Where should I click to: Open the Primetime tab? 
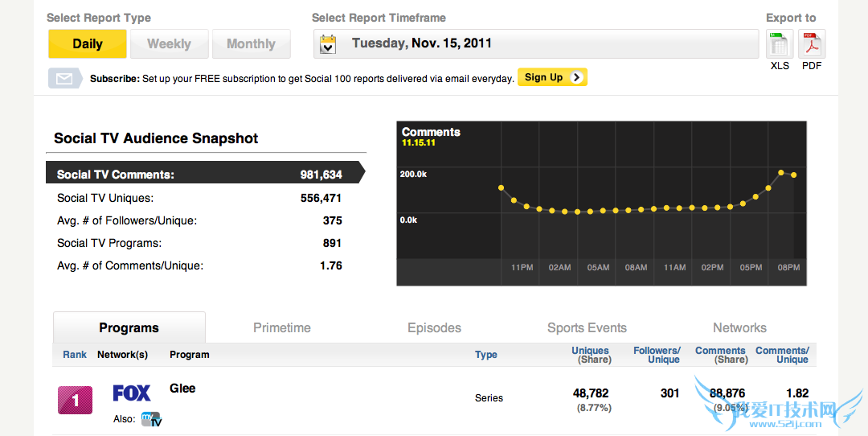282,328
